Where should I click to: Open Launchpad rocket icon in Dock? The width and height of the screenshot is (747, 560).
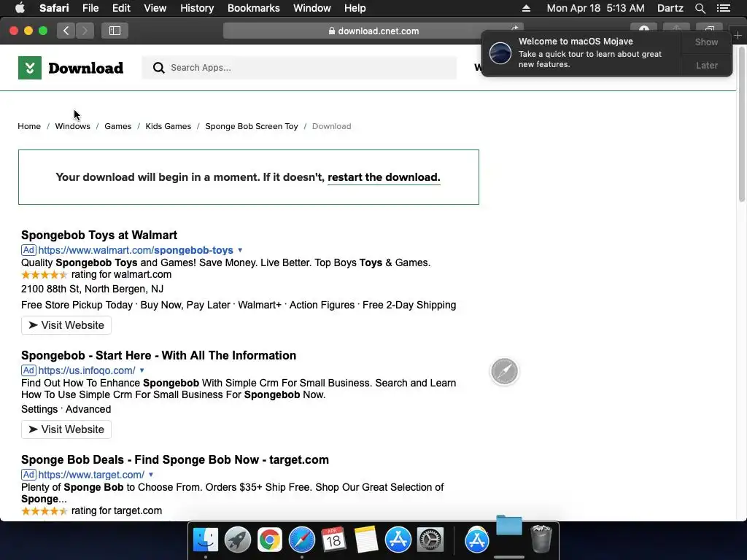pos(238,540)
